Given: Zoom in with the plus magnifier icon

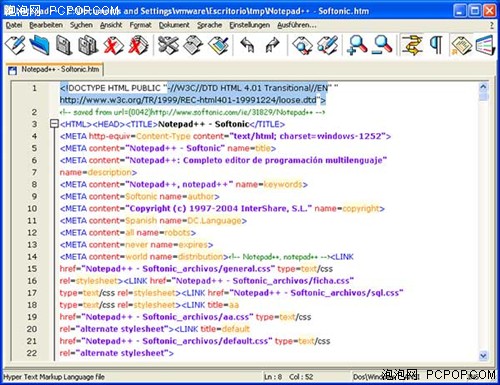Looking at the screenshot, I should point(357,45).
